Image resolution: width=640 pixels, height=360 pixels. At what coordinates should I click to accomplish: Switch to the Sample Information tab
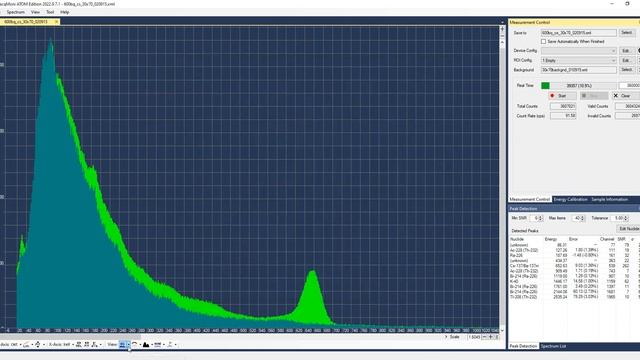609,199
